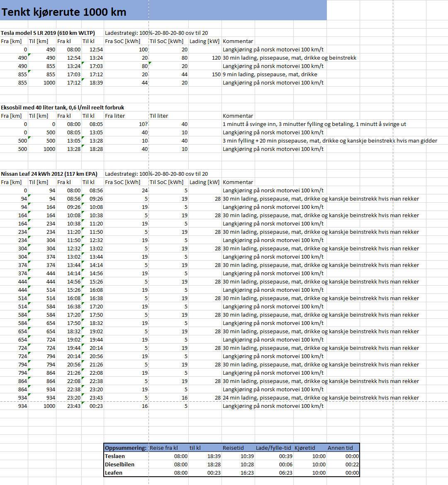Click the Leaf comment starting '24 min lading'
The width and height of the screenshot is (448, 485).
point(321,398)
